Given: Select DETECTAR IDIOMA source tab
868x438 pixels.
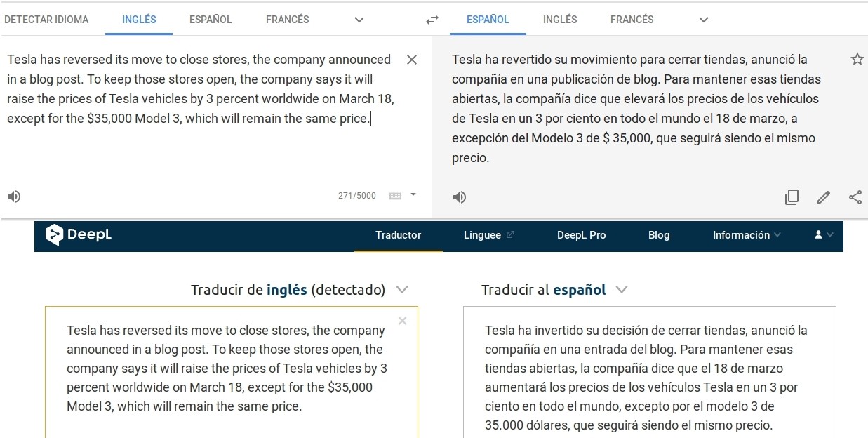Looking at the screenshot, I should pos(46,20).
